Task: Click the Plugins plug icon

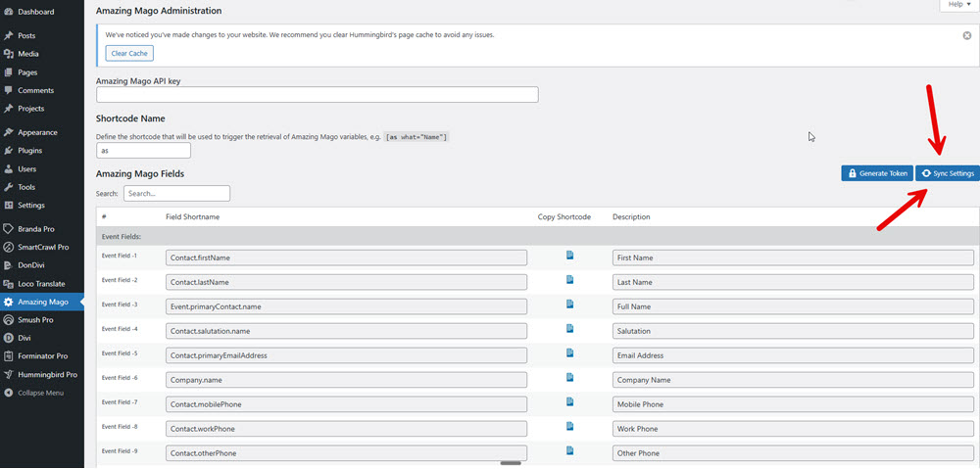Action: pos(8,151)
